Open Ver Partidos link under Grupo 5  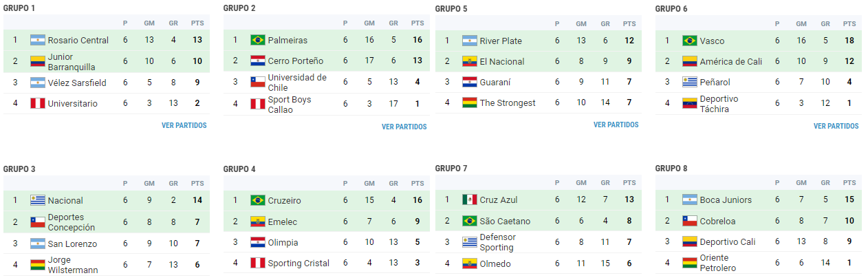[616, 125]
